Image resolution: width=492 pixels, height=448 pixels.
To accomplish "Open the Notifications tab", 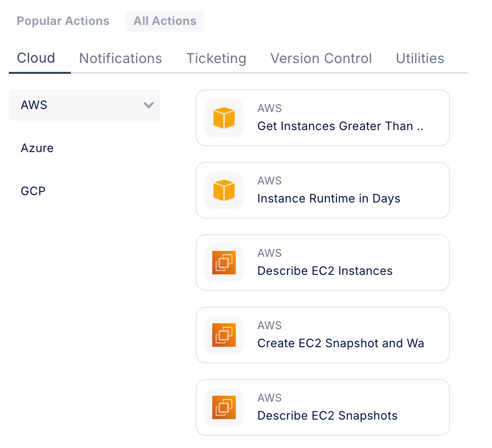I will 120,59.
